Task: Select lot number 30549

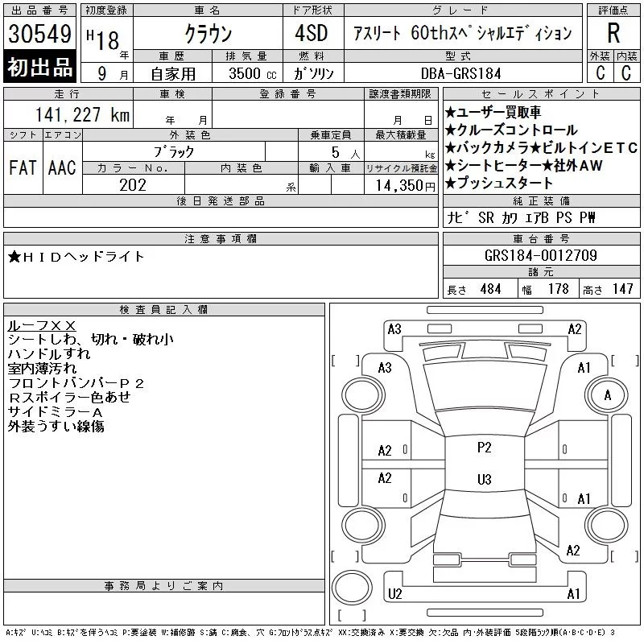Action: click(x=39, y=34)
